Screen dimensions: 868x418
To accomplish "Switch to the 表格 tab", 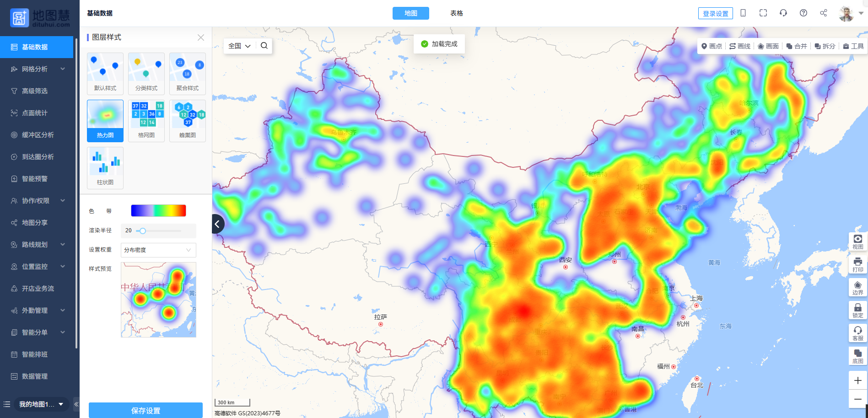I will click(456, 13).
